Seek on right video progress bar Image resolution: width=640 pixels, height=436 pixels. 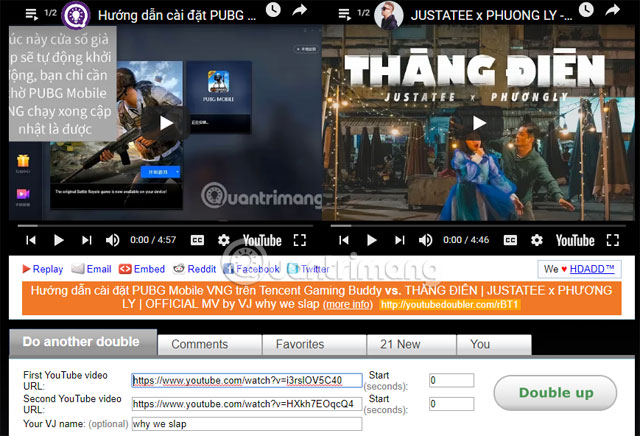[x=478, y=225]
